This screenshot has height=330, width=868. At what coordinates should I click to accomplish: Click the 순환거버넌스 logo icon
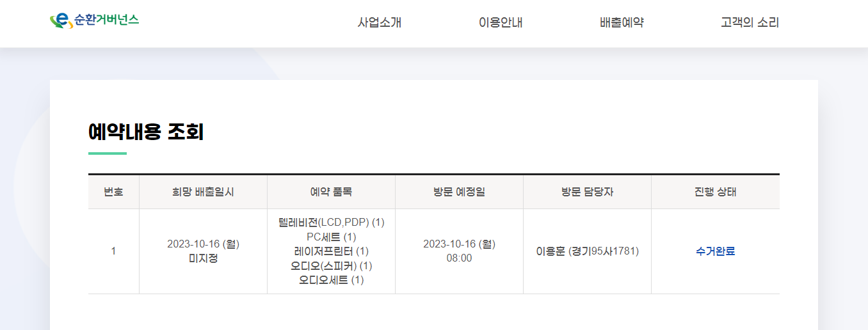[61, 21]
